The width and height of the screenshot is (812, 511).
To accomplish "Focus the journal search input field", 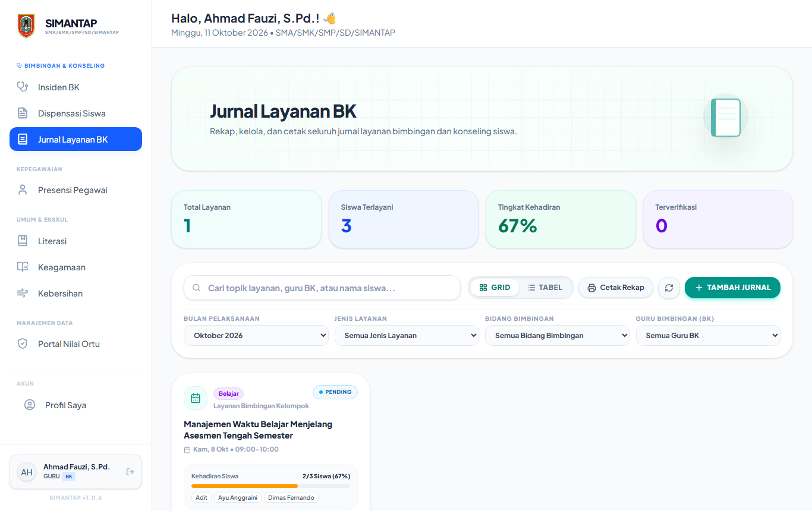I will point(322,288).
